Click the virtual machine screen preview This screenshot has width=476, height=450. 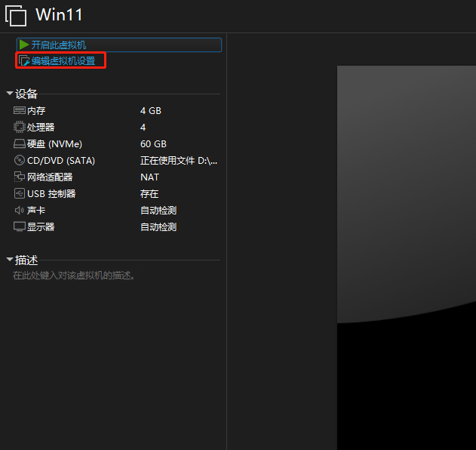[406, 257]
